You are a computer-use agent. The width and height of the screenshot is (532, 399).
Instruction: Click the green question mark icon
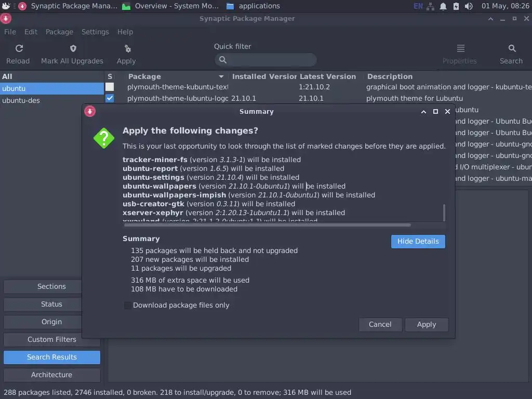click(104, 138)
